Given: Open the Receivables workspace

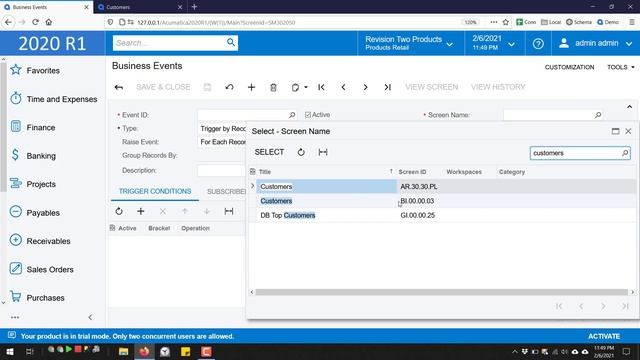Looking at the screenshot, I should (40, 241).
